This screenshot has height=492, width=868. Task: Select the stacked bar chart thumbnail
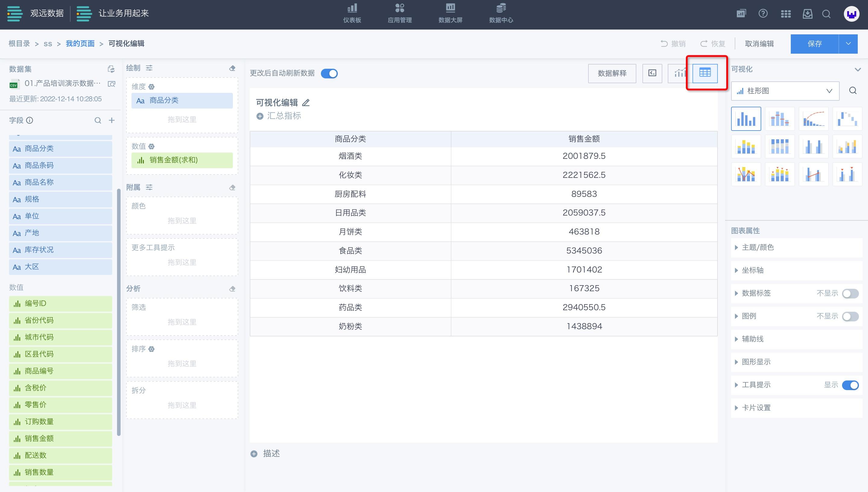click(x=746, y=147)
